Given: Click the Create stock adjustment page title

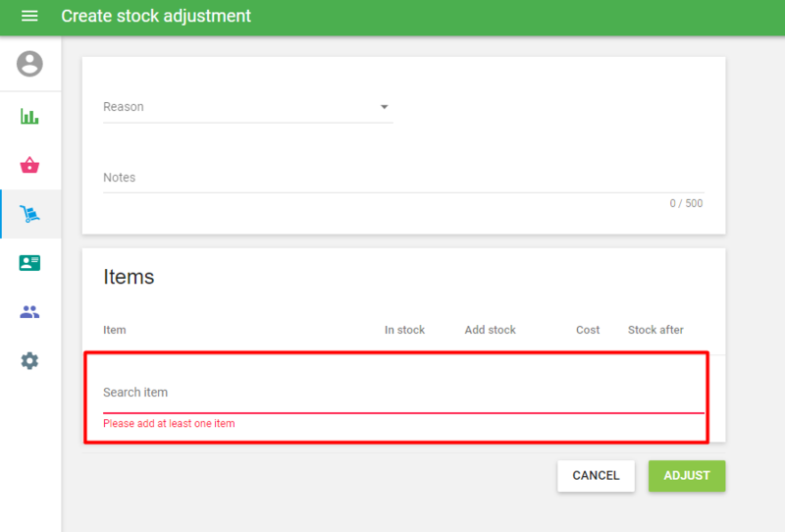Looking at the screenshot, I should (x=156, y=17).
